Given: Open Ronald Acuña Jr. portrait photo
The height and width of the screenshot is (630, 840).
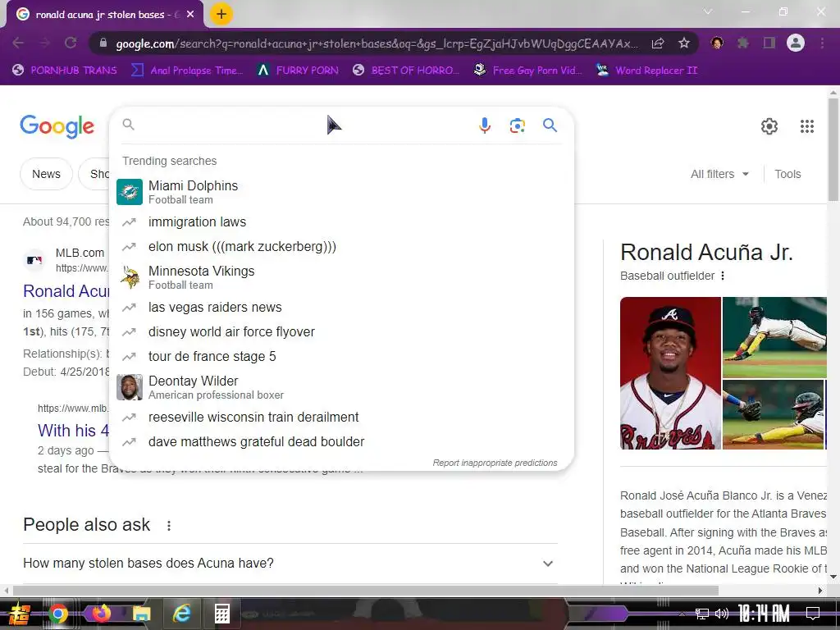Looking at the screenshot, I should [670, 373].
